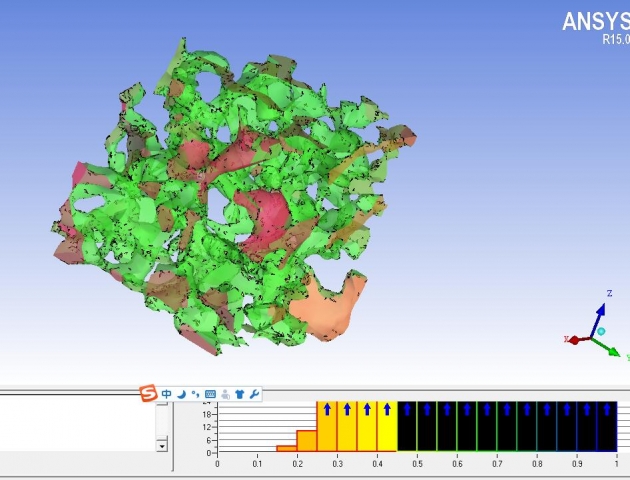Toggle the moon half-width icon on IME bar
Image resolution: width=630 pixels, height=480 pixels.
181,394
